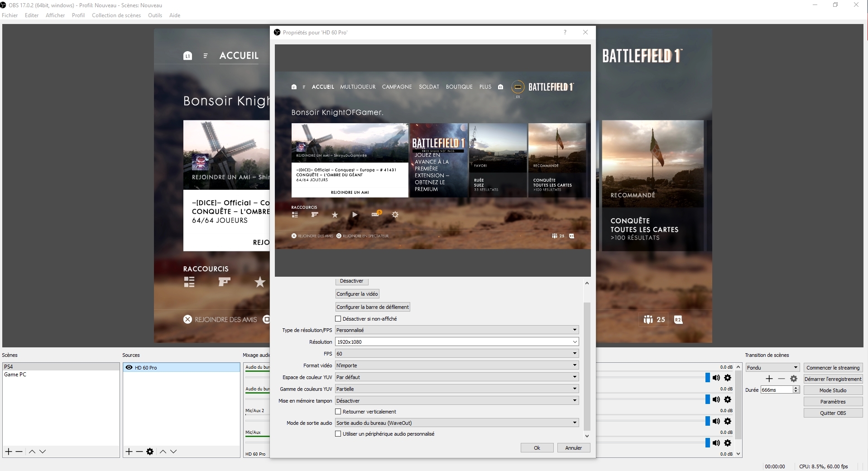Screen dimensions: 868x471
Task: Click the Mic/Aux volume slider handle
Action: [708, 443]
